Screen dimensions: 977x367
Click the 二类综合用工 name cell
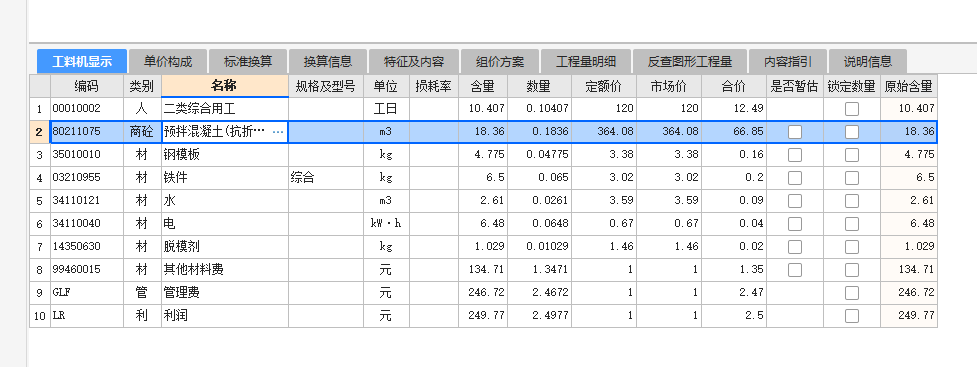tap(224, 109)
